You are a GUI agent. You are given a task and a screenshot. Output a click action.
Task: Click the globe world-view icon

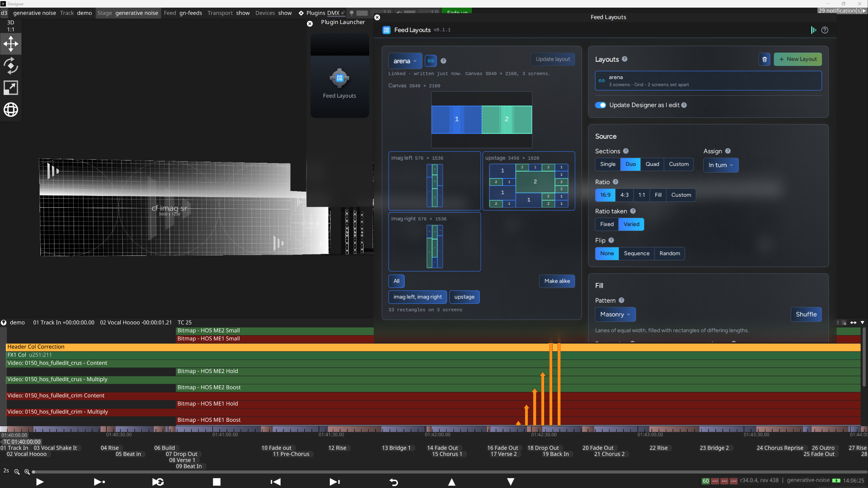11,110
